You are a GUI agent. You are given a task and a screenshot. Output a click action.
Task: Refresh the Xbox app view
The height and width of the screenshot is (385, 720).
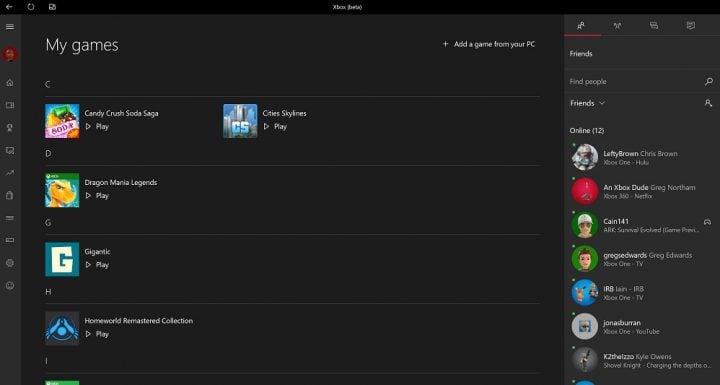click(x=31, y=7)
